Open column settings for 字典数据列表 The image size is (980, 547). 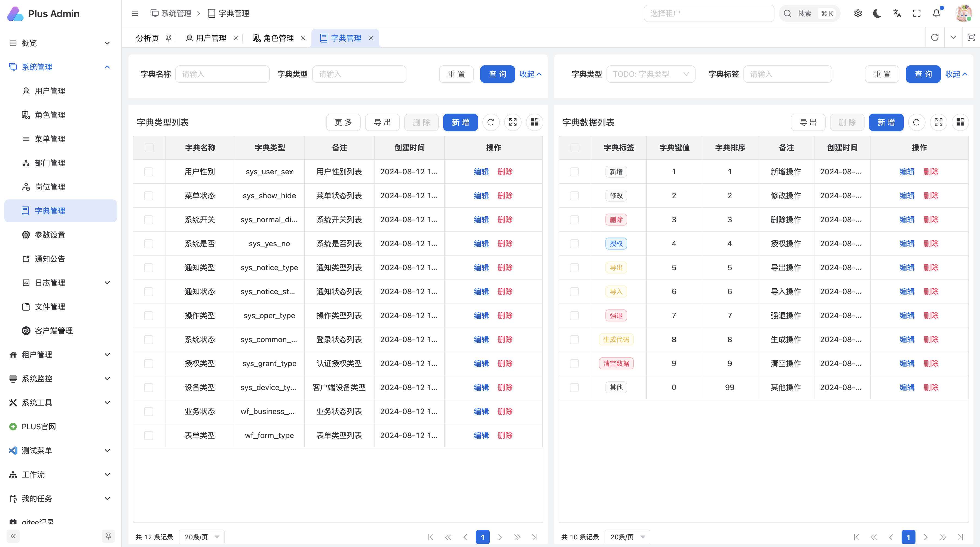pos(960,122)
